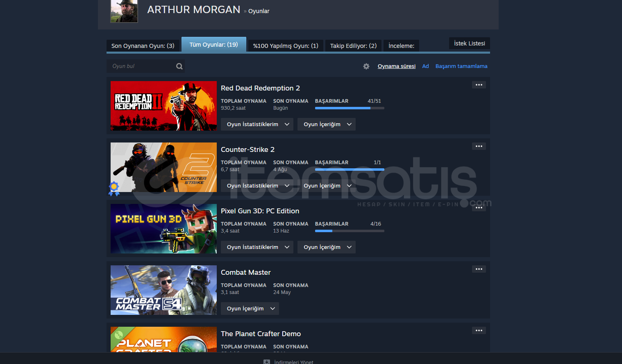
Task: Sort by Oynama süresi
Action: 397,66
